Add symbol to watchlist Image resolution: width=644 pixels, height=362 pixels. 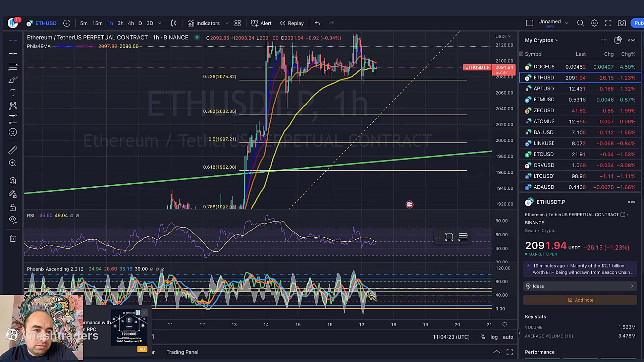[x=604, y=40]
